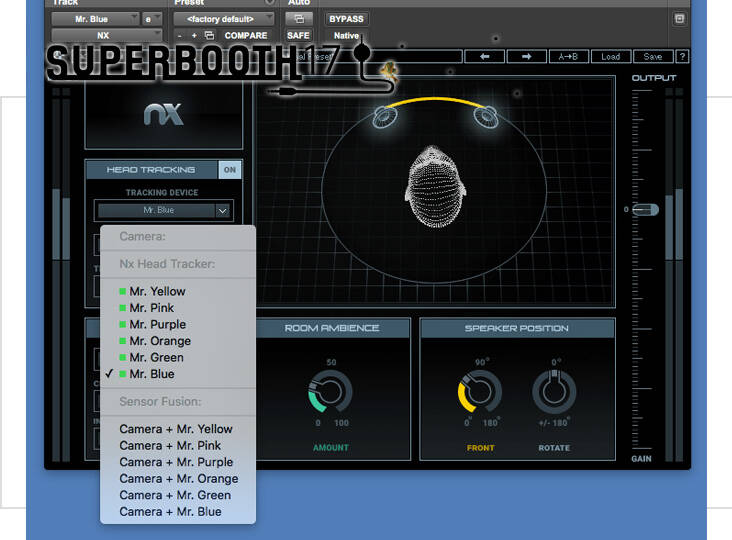Save the preset with the Save button
The image size is (732, 540).
[x=653, y=56]
